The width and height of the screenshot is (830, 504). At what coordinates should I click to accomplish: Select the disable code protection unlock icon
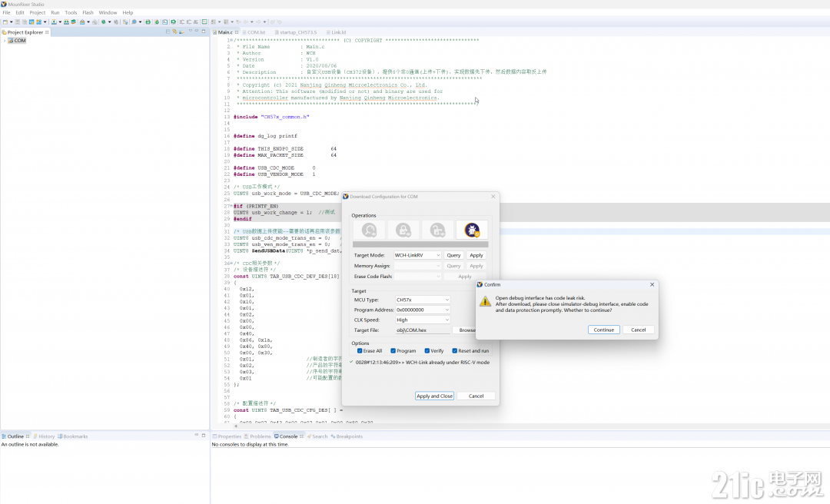pos(437,230)
